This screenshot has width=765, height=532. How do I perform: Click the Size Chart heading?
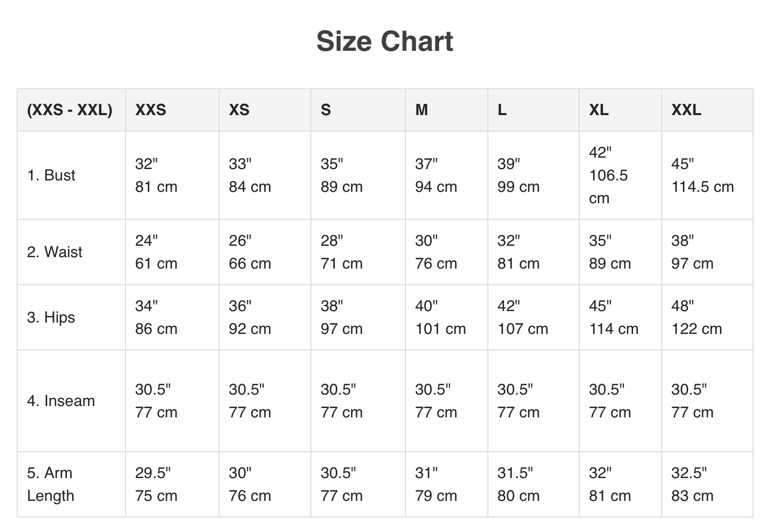coord(385,41)
